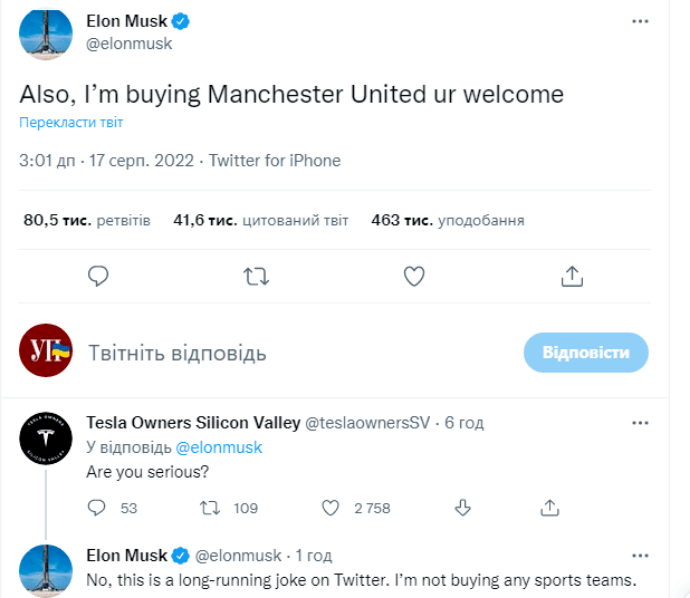Retweet the "Are you serious?" reply
Viewport: 690px width, 598px height.
(211, 508)
